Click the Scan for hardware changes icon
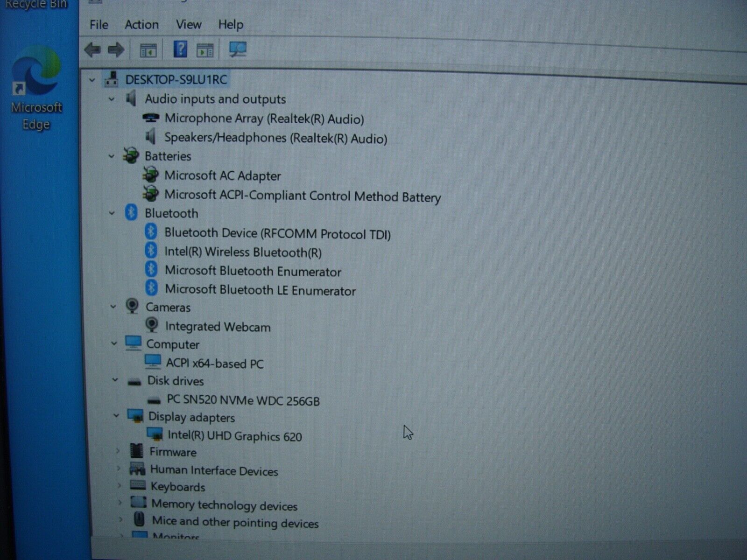The height and width of the screenshot is (560, 747). tap(238, 49)
